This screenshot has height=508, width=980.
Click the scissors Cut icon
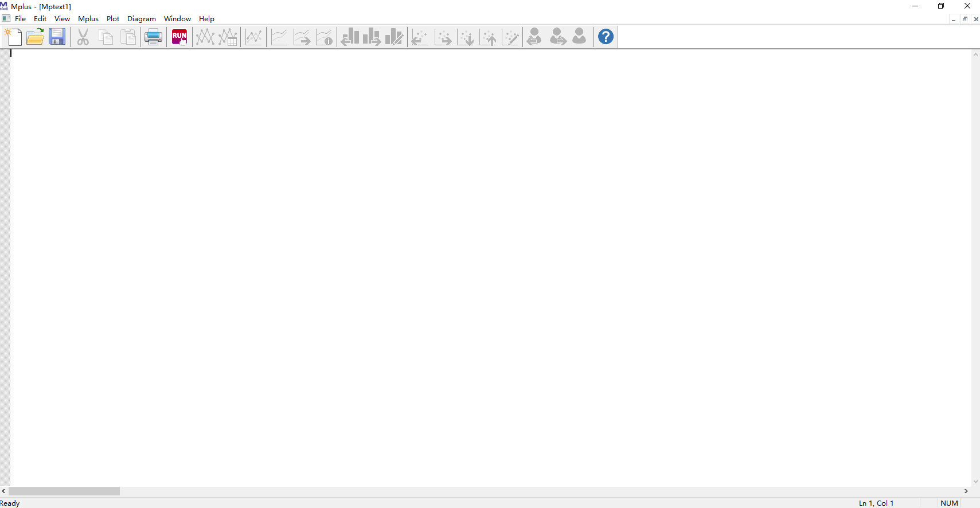coord(83,37)
